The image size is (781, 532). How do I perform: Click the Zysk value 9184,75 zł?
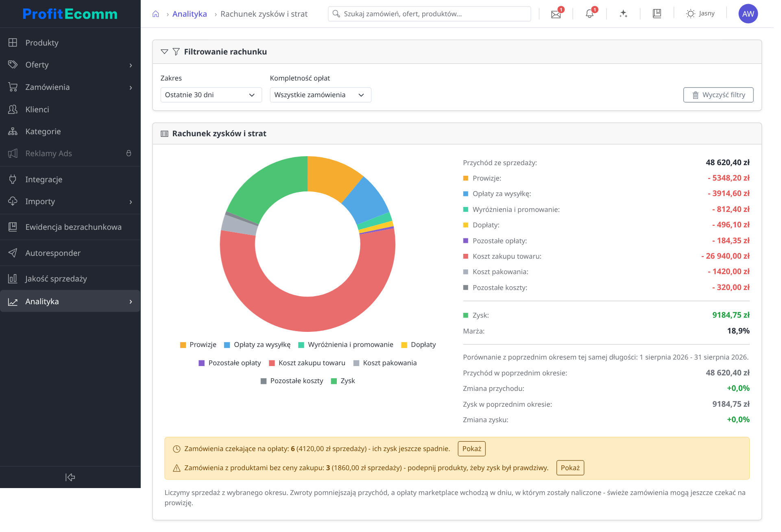[x=731, y=315]
